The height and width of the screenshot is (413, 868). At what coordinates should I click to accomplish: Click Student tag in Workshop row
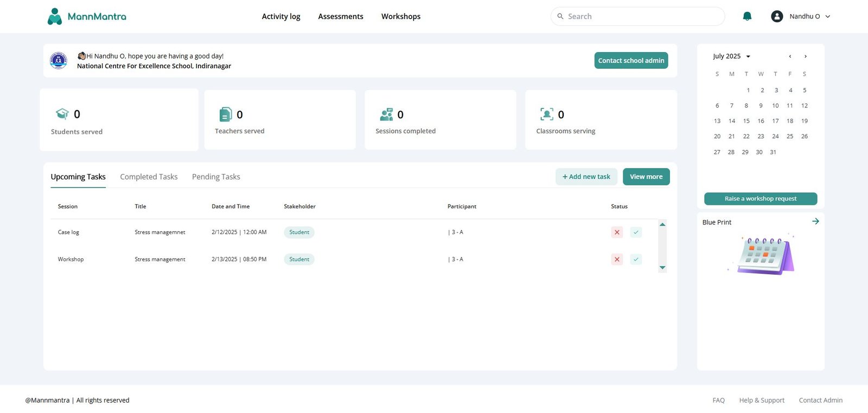point(299,259)
